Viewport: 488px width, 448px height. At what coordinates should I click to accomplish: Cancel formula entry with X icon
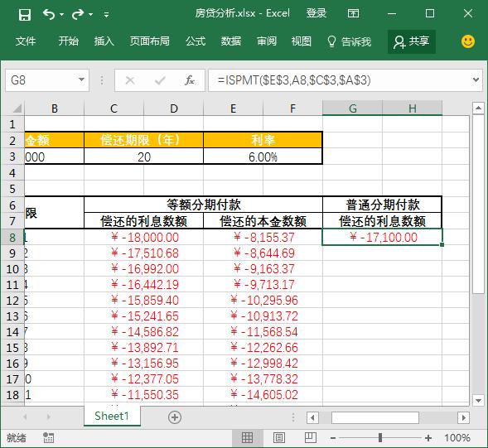pyautogui.click(x=130, y=80)
